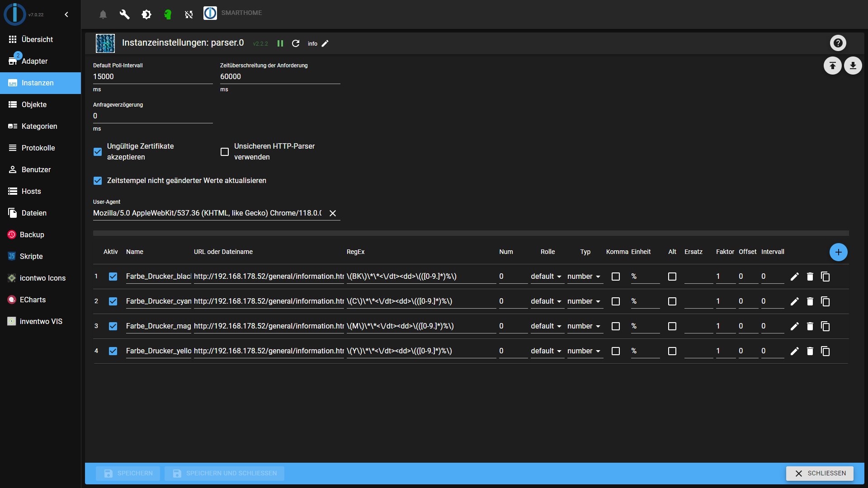This screenshot has height=488, width=868.
Task: Pause the parser.0 instance
Action: tap(280, 43)
